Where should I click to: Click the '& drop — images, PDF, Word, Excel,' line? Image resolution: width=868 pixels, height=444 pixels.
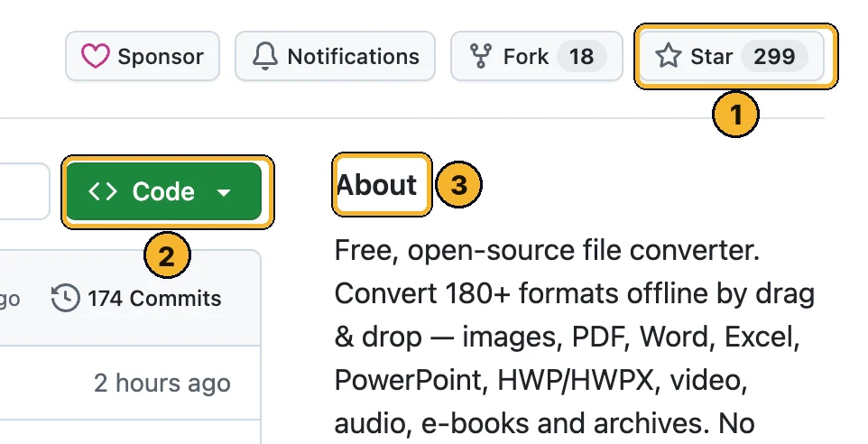click(567, 338)
